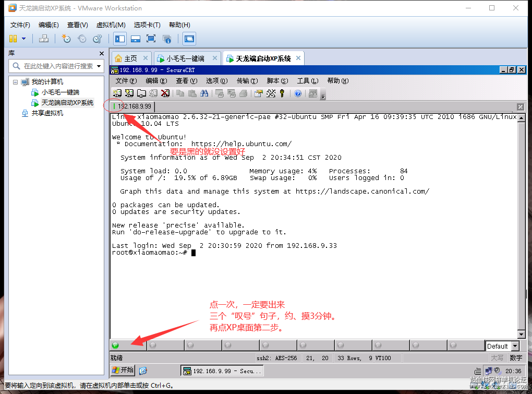Open SecureCRT 脚本(S) menu

[x=277, y=81]
